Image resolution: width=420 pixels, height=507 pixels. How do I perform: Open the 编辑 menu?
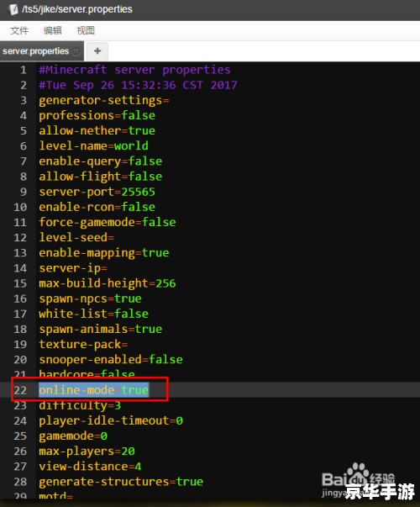pos(53,31)
